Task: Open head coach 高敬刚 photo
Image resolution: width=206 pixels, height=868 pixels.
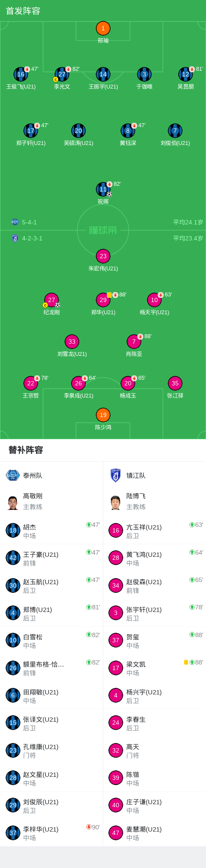Action: (13, 502)
